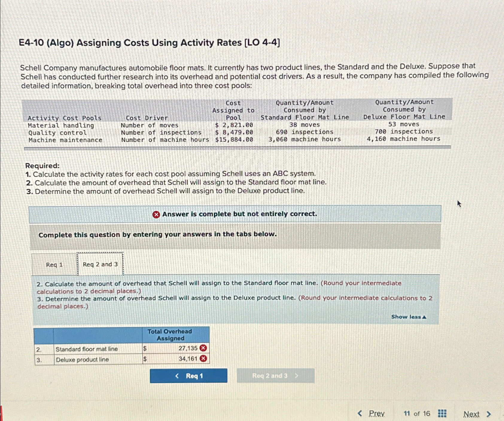Click the Standard floor mat line amount field
The width and height of the screenshot is (504, 421).
click(170, 348)
